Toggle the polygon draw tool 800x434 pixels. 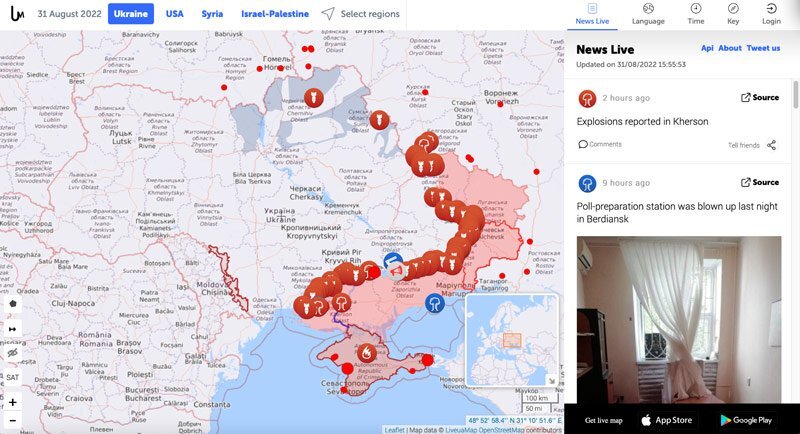[x=12, y=304]
